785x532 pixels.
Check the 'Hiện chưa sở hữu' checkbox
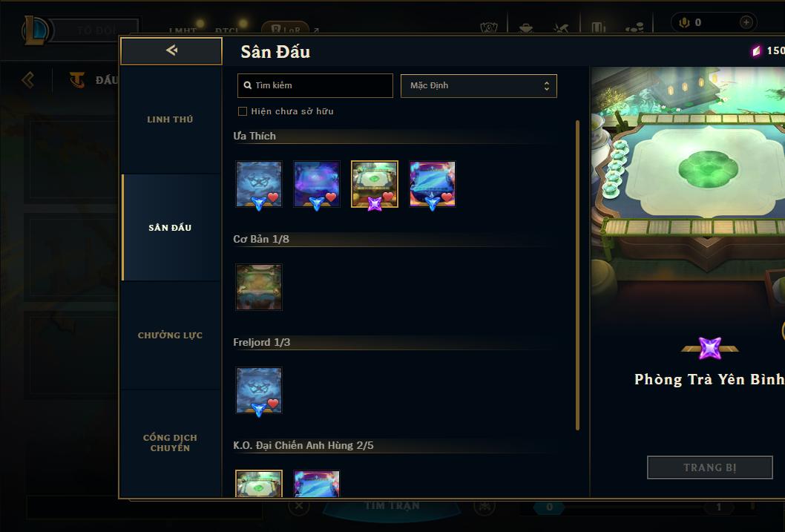[243, 111]
